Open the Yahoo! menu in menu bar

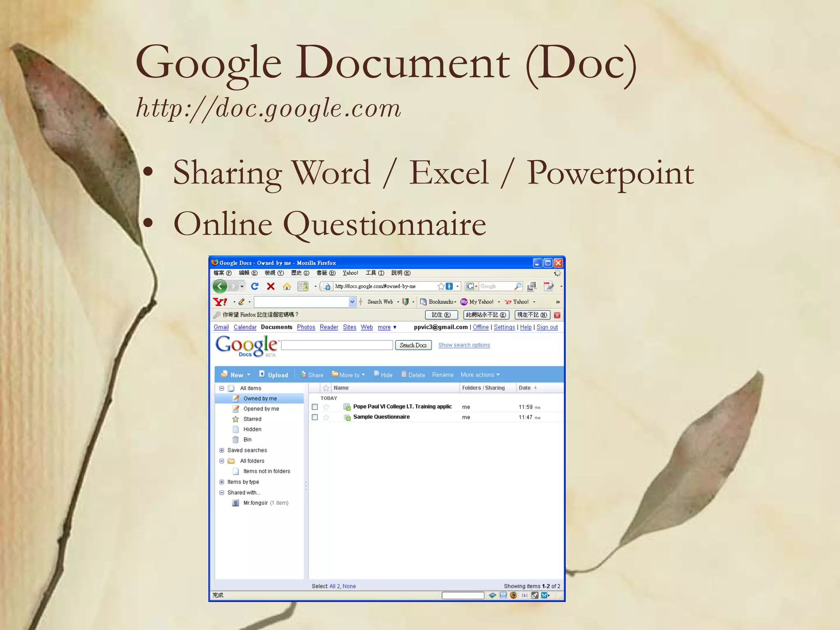pyautogui.click(x=350, y=273)
